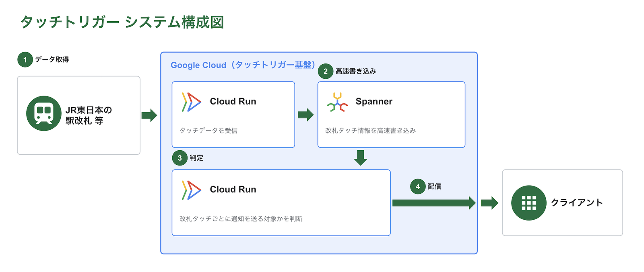Image resolution: width=644 pixels, height=272 pixels.
Task: Click the text 改札タッチごとに通知を送る対象かを判断
Action: tap(241, 219)
